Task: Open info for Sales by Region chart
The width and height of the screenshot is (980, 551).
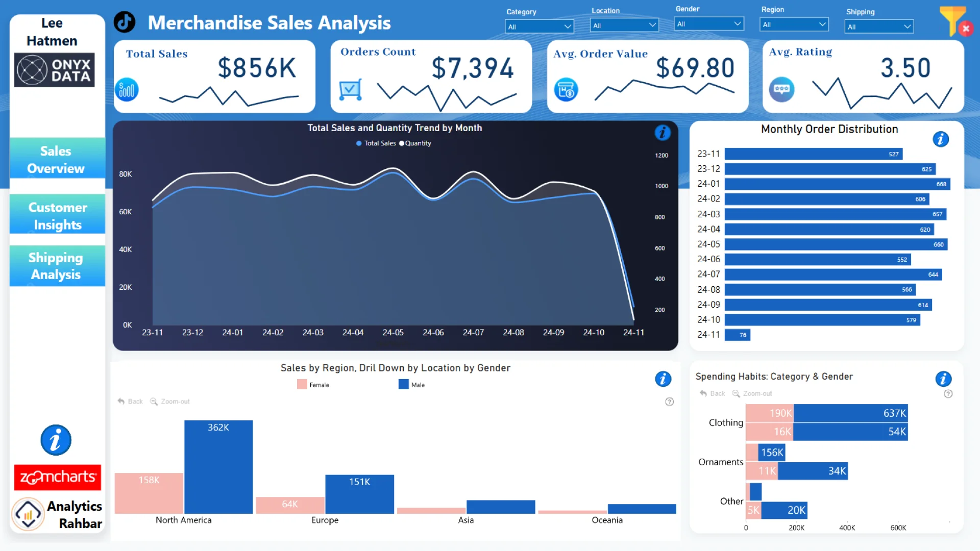Action: 663,379
